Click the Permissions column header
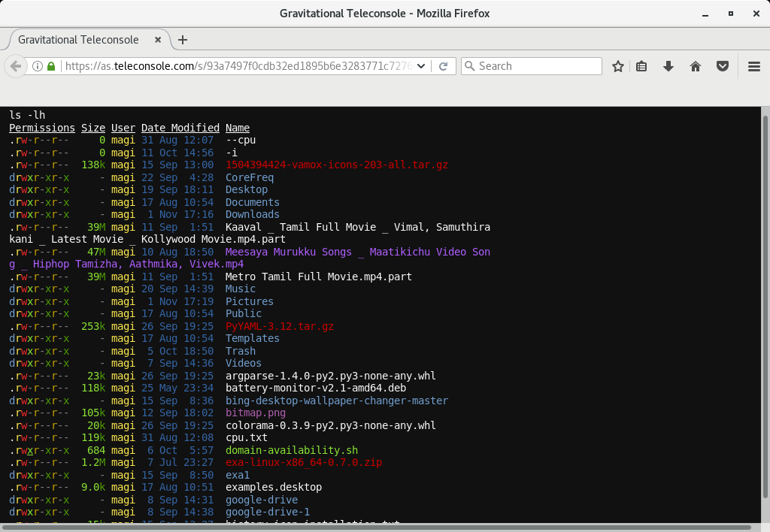770x532 pixels. point(42,128)
